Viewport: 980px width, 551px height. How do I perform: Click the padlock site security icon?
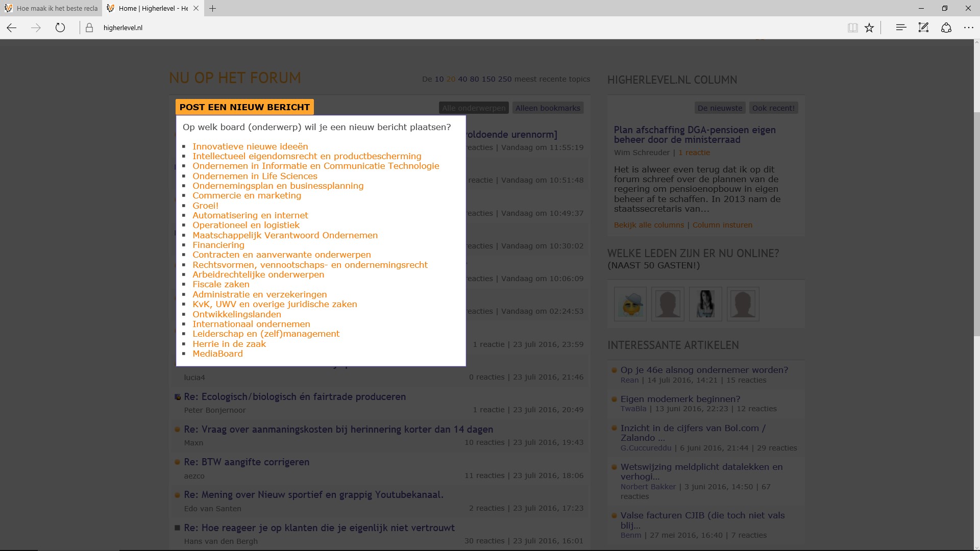click(x=89, y=28)
